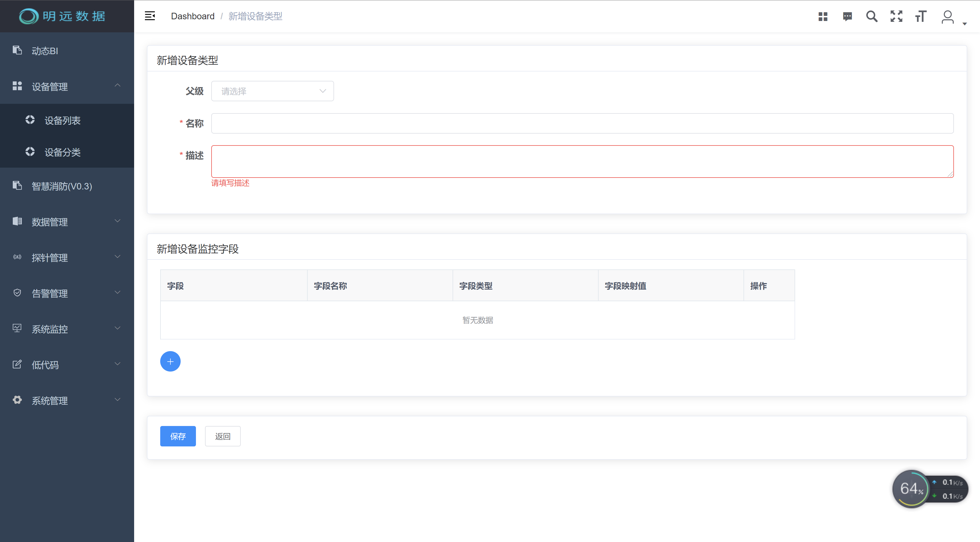Open the grid apps icon in header
This screenshot has height=542, width=980.
point(823,16)
